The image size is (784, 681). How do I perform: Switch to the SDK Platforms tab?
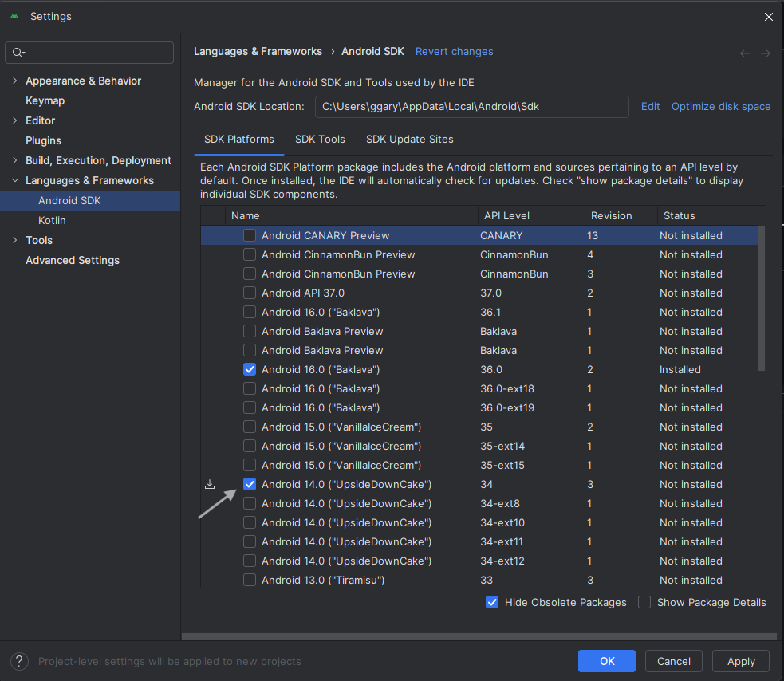pyautogui.click(x=239, y=140)
